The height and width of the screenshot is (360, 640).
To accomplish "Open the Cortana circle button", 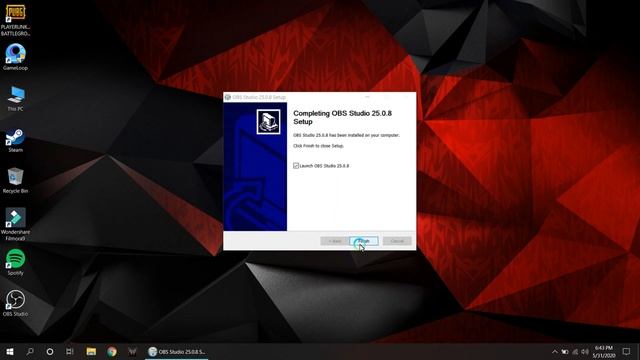I will (50, 351).
